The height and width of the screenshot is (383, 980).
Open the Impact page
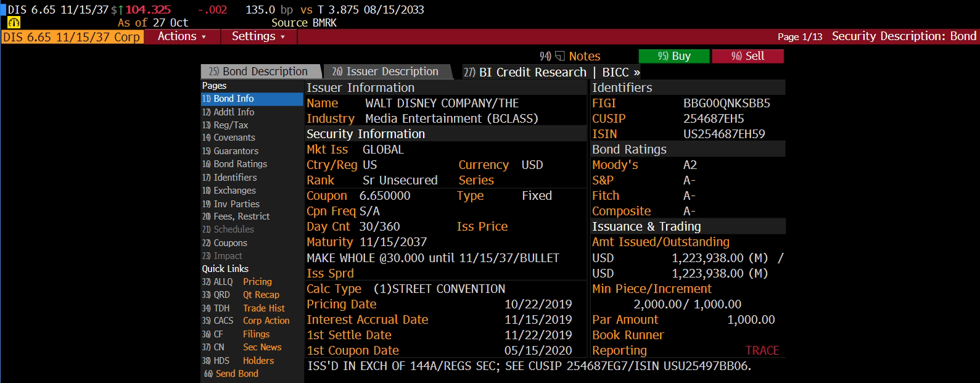(222, 256)
